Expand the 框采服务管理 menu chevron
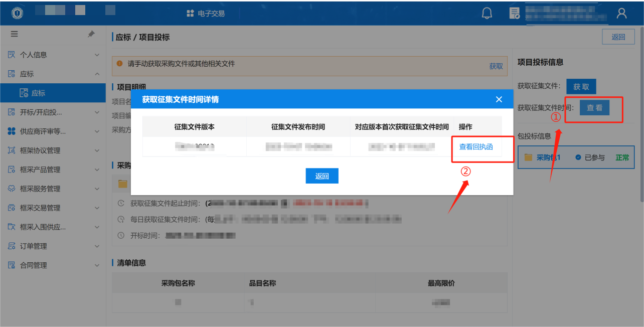644x327 pixels. tap(97, 189)
